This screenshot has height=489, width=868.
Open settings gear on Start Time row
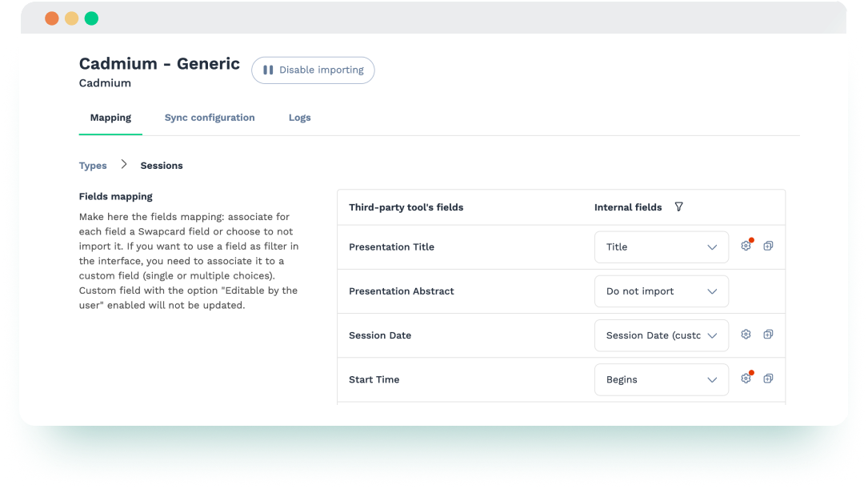[746, 378]
